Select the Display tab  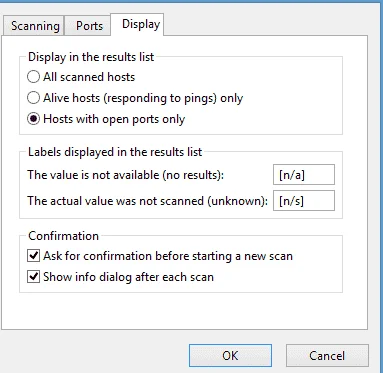click(x=137, y=24)
